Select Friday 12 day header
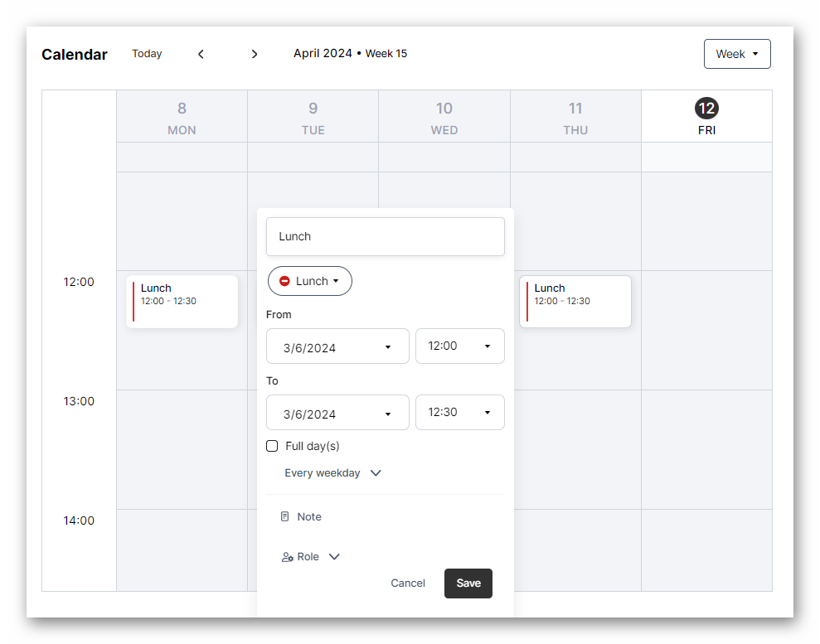 pyautogui.click(x=706, y=117)
